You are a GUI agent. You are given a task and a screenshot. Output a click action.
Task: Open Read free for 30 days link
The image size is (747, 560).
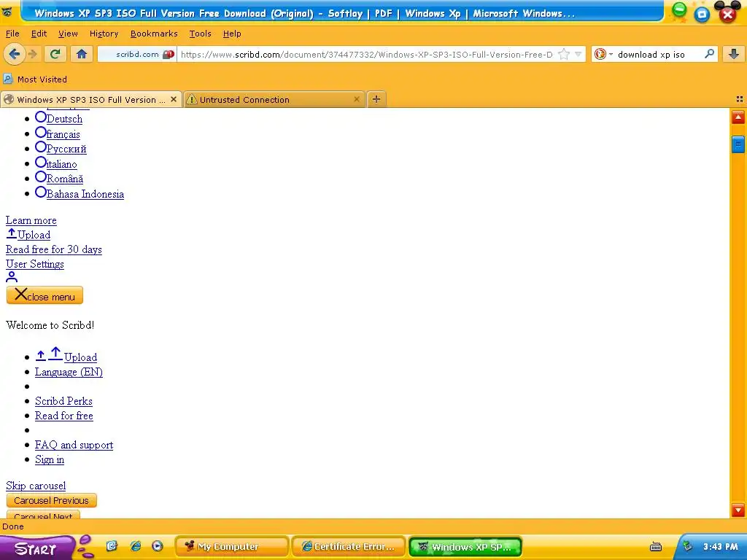coord(54,249)
